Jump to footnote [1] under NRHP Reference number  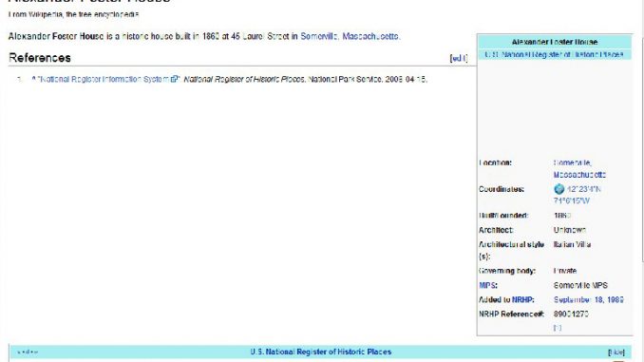pos(558,328)
